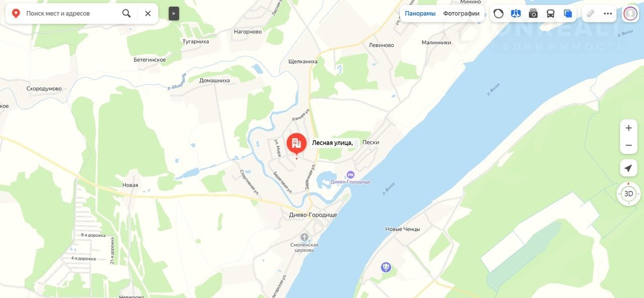
Task: Click the red Лесная улица map pin
Action: click(x=296, y=144)
